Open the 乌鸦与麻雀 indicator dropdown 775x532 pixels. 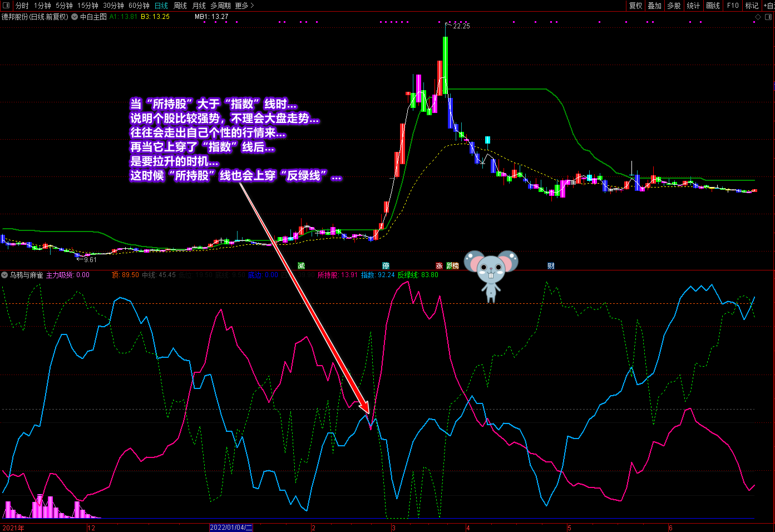[4, 275]
